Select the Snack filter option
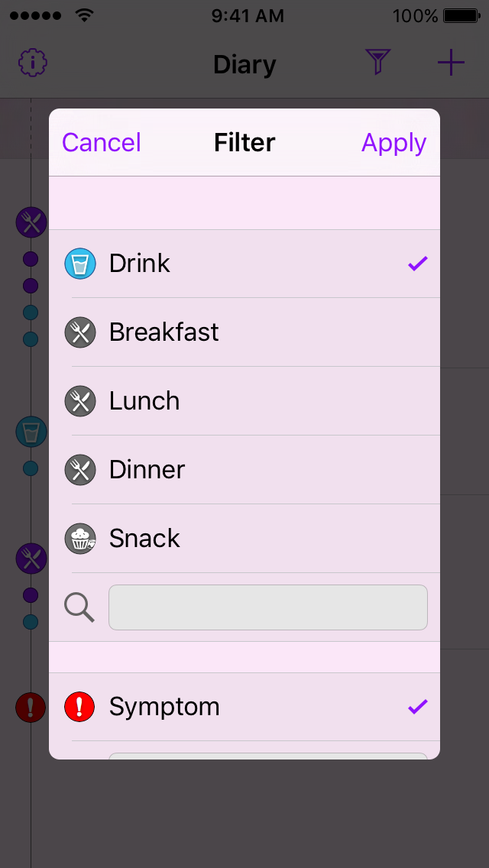The image size is (489, 868). (244, 539)
